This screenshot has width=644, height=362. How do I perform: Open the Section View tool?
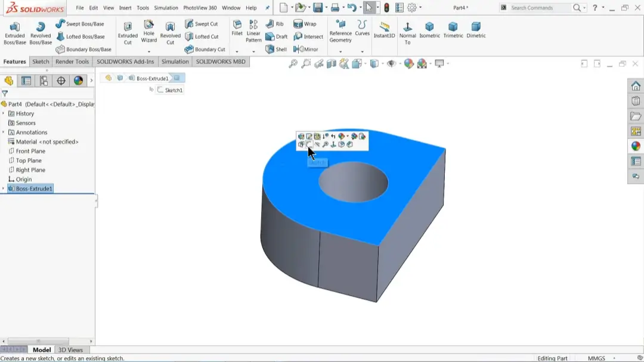[x=331, y=64]
